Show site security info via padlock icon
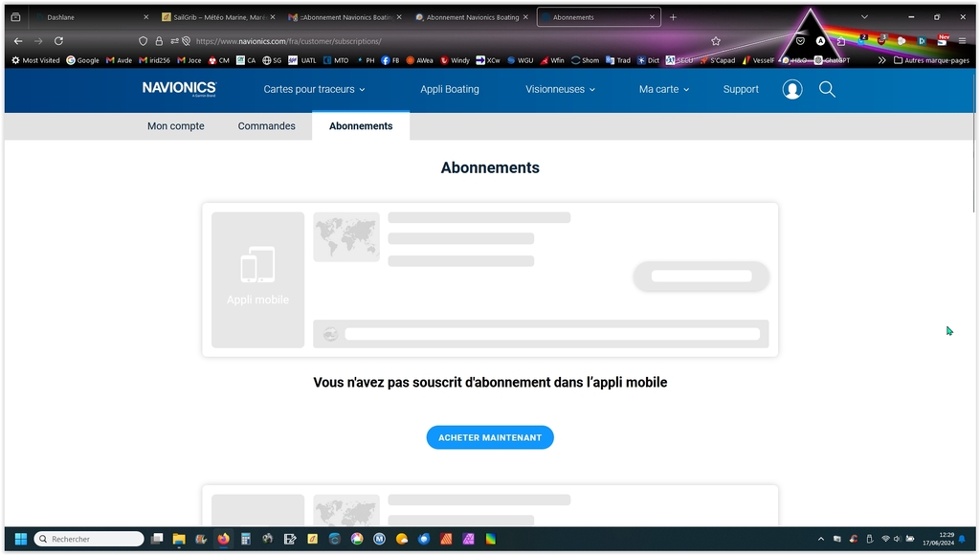Image resolution: width=980 pixels, height=555 pixels. 159,41
